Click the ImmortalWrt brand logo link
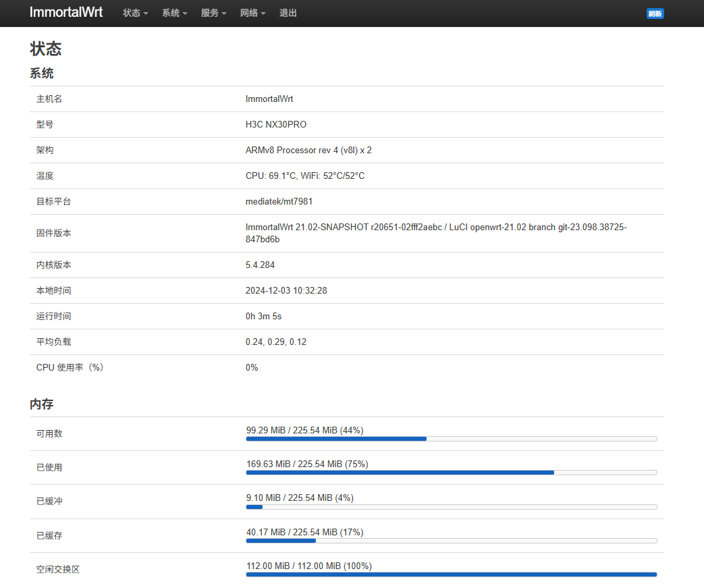 66,12
